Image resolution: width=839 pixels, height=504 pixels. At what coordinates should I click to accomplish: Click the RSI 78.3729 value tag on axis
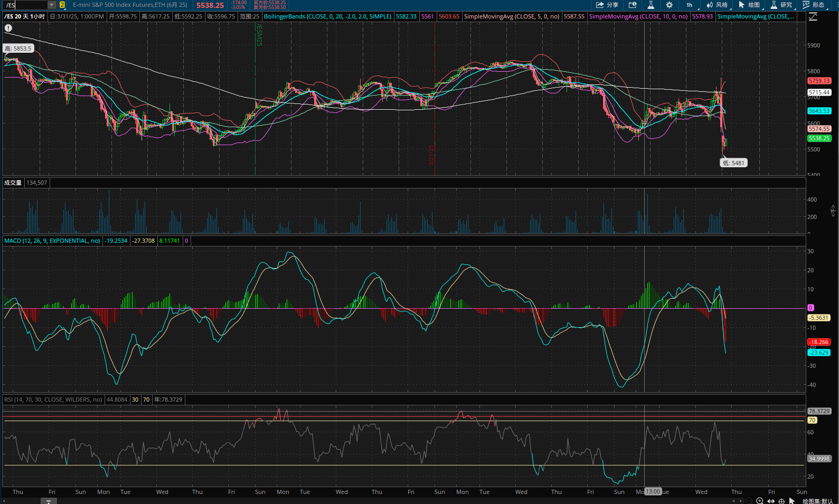point(819,411)
